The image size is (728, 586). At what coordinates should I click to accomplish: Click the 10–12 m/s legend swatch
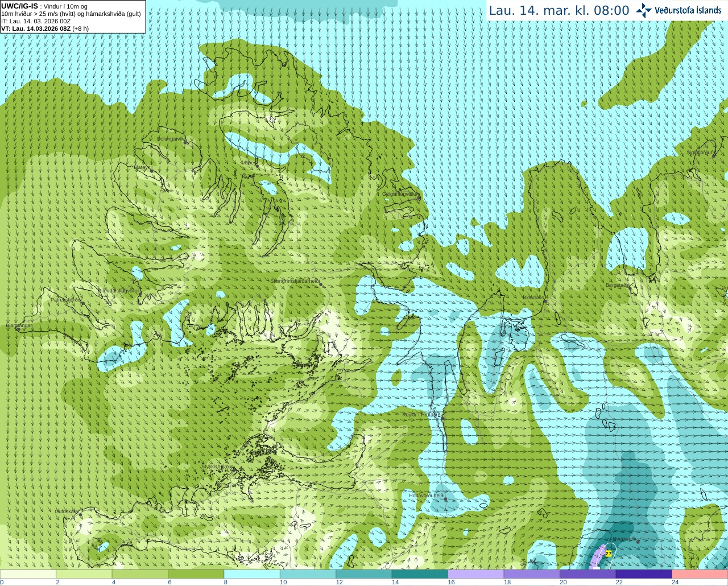(x=308, y=574)
